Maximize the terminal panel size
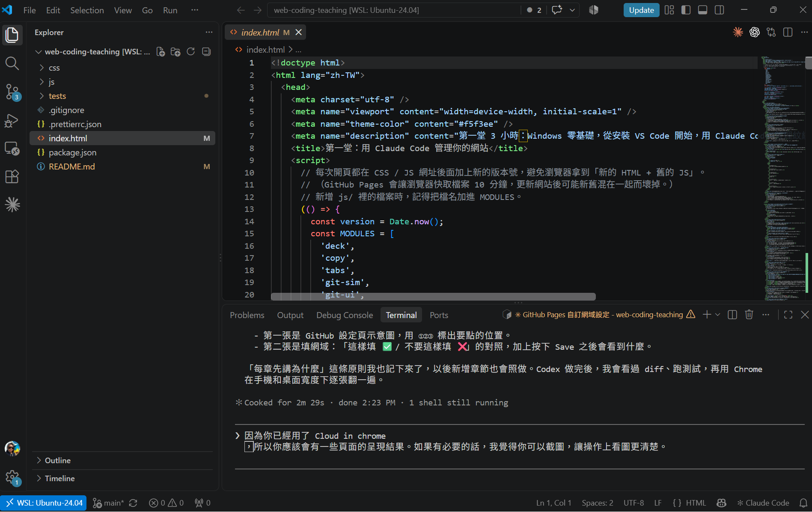This screenshot has width=812, height=512. point(788,315)
